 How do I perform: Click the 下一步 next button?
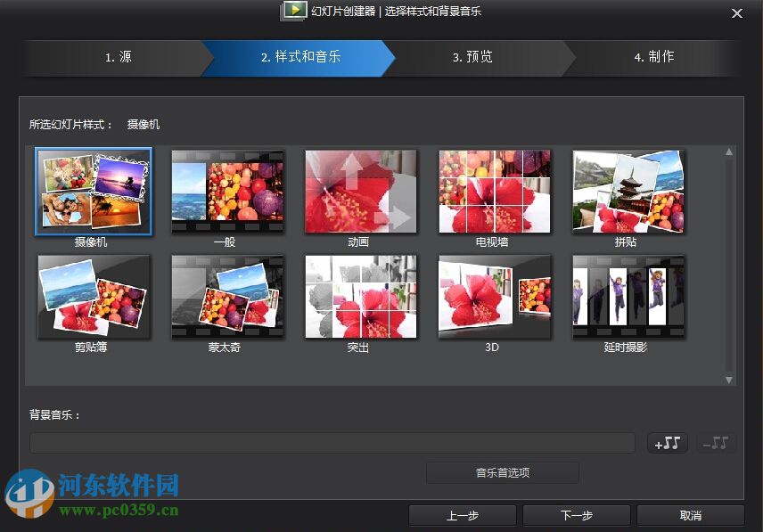[576, 515]
